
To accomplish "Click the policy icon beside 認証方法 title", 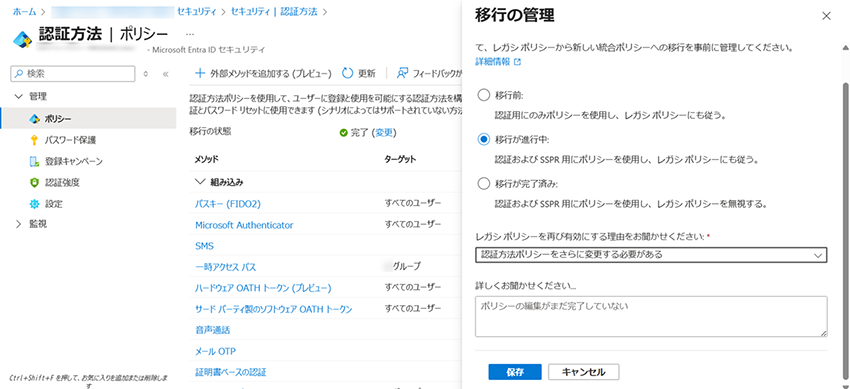I will (x=23, y=40).
